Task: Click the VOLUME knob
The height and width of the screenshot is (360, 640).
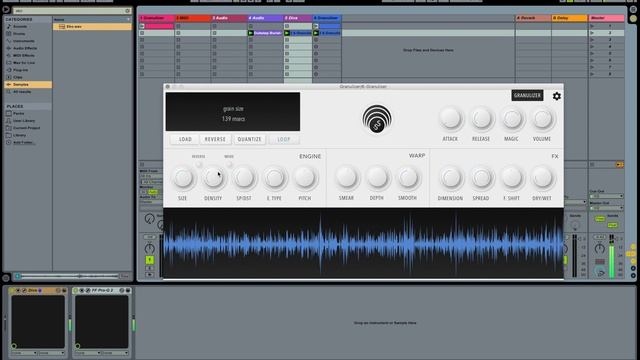Action: [542, 119]
